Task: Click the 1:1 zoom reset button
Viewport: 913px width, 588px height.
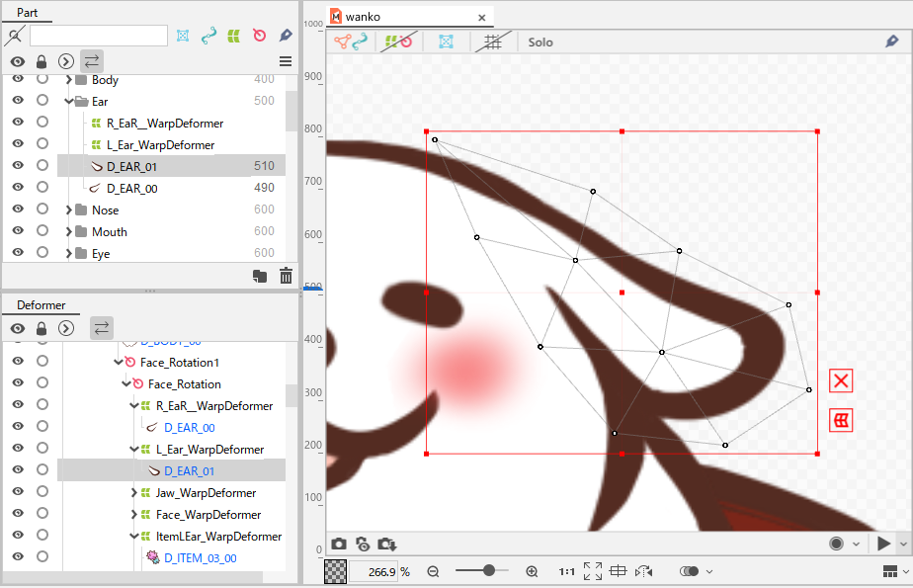Action: [566, 572]
